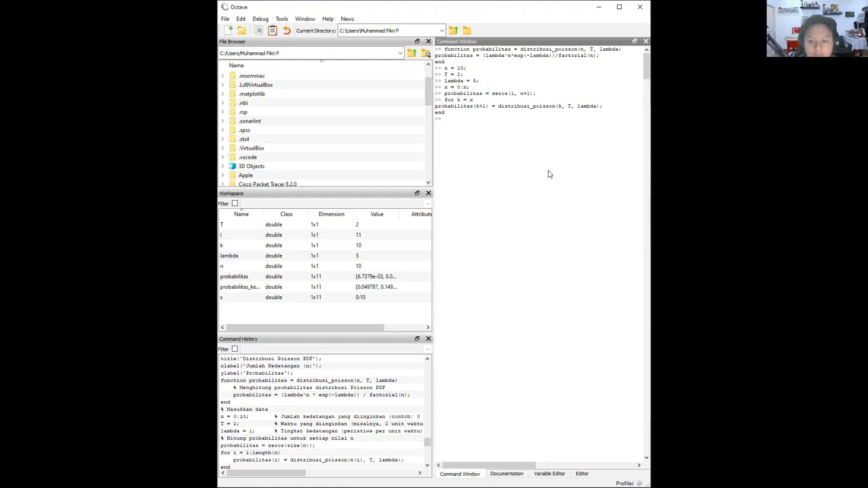The width and height of the screenshot is (868, 488).
Task: Go one directory up in main toolbar
Action: (453, 30)
